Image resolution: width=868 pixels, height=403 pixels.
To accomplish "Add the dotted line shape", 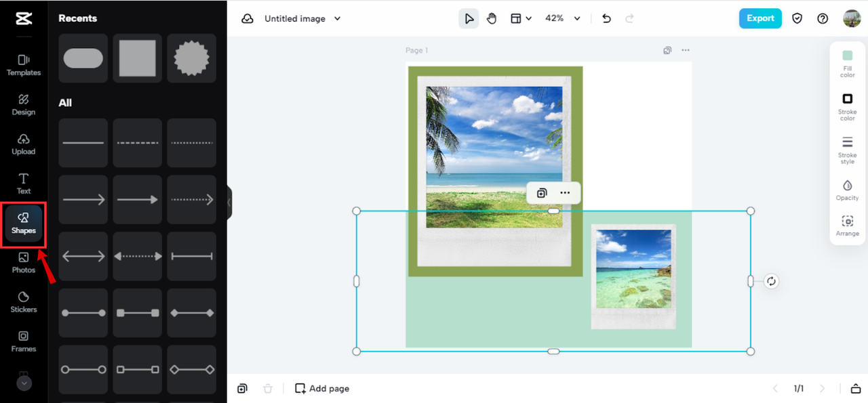I will point(192,143).
